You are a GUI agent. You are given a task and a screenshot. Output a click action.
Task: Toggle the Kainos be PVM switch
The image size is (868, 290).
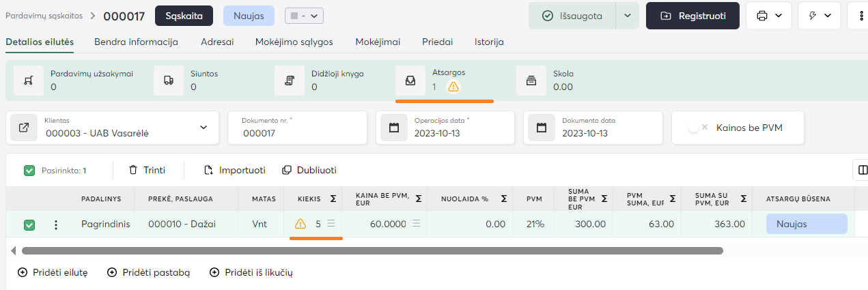697,128
